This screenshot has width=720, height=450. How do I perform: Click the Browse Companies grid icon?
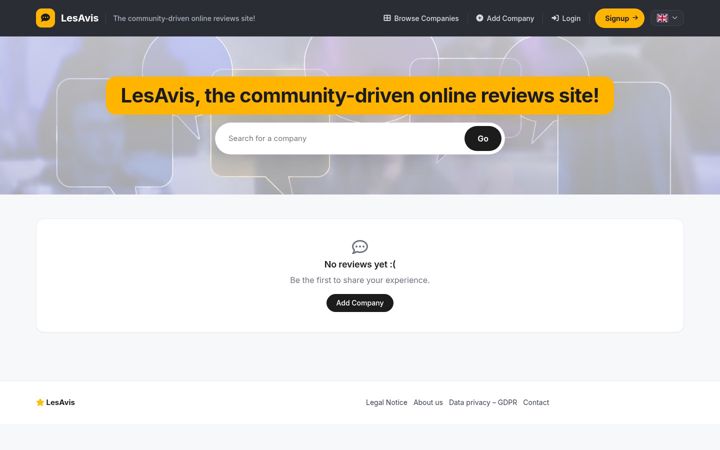click(x=387, y=18)
